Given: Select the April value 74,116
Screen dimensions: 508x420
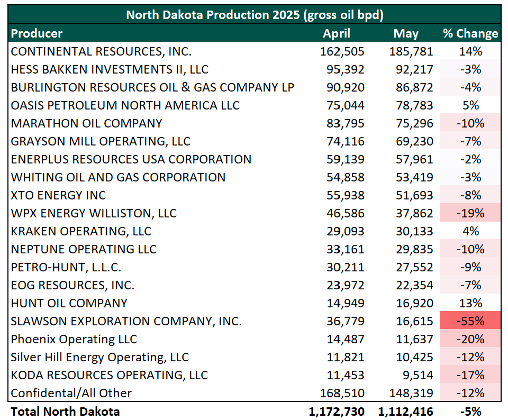Looking at the screenshot, I should 346,142.
